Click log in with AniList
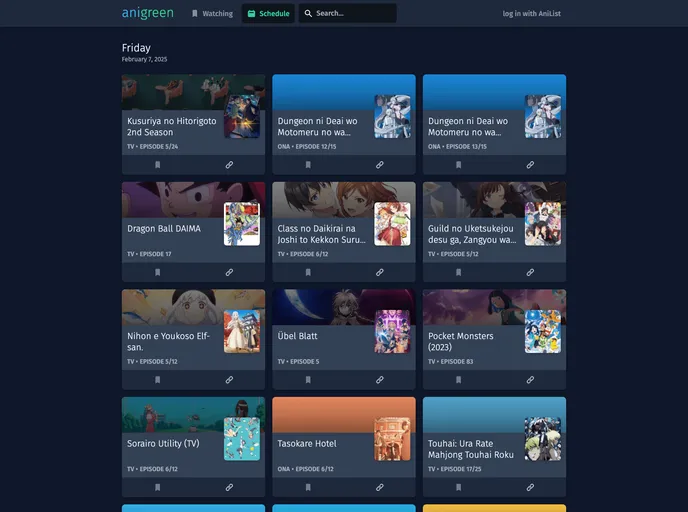 [531, 14]
